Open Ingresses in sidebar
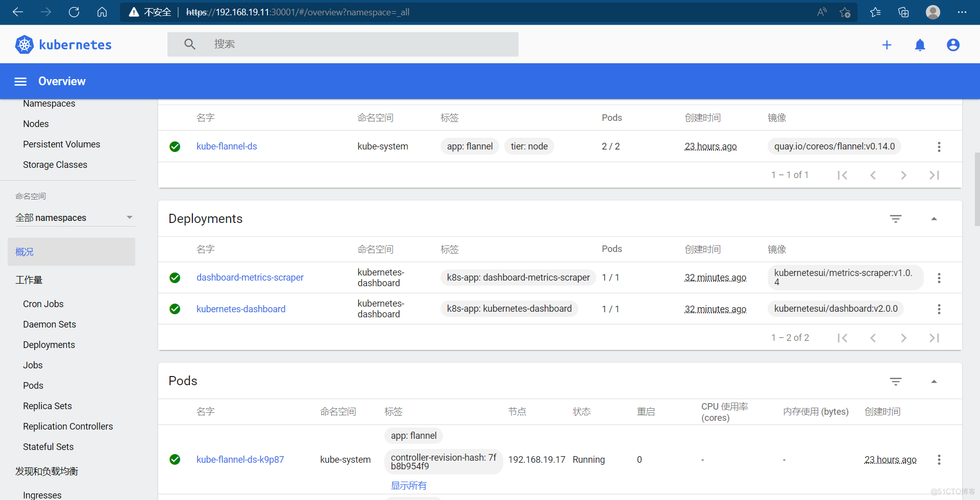Viewport: 980px width, 500px height. click(x=42, y=495)
